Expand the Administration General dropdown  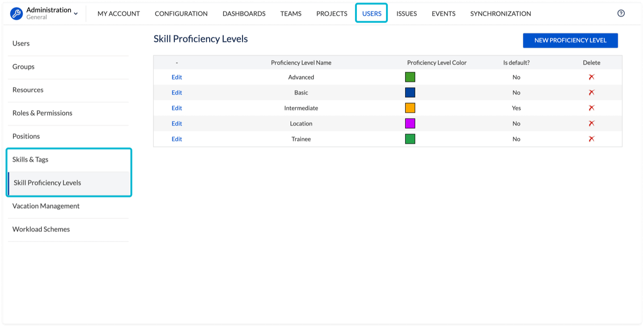click(76, 14)
